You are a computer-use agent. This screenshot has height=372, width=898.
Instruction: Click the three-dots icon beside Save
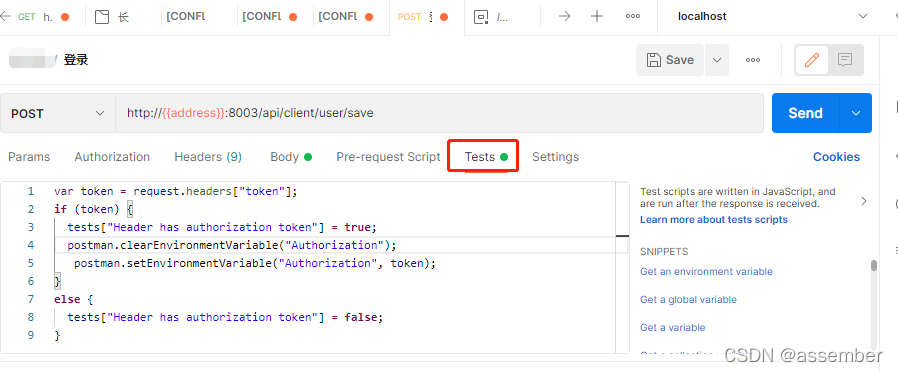(x=753, y=60)
